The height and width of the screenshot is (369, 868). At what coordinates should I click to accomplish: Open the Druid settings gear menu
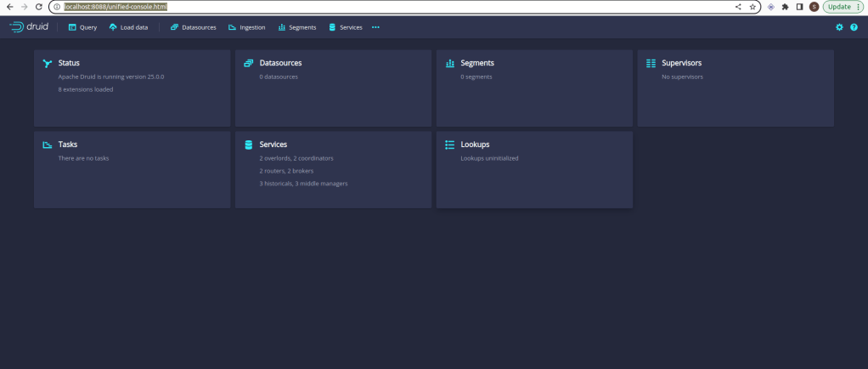839,27
